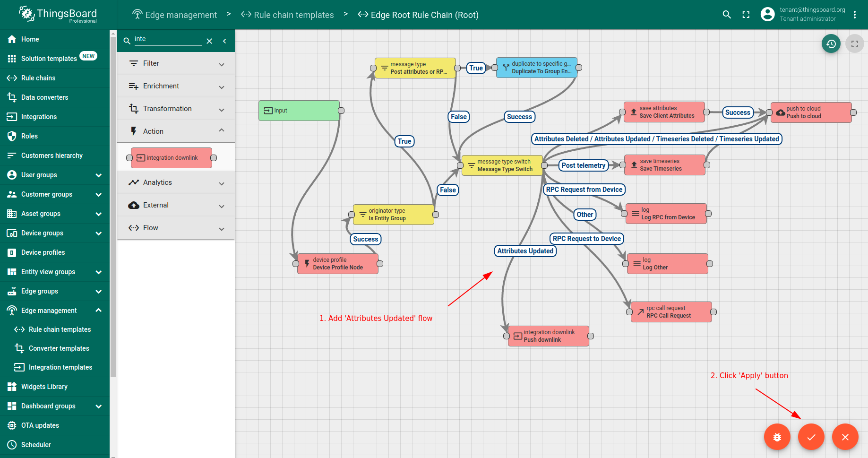Open Rule chain templates submenu item
This screenshot has height=458, width=868.
click(55, 329)
